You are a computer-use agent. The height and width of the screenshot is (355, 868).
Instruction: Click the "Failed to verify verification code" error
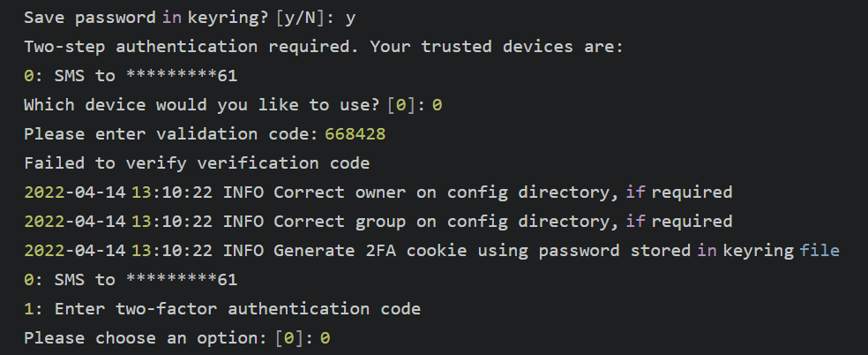pyautogui.click(x=196, y=163)
